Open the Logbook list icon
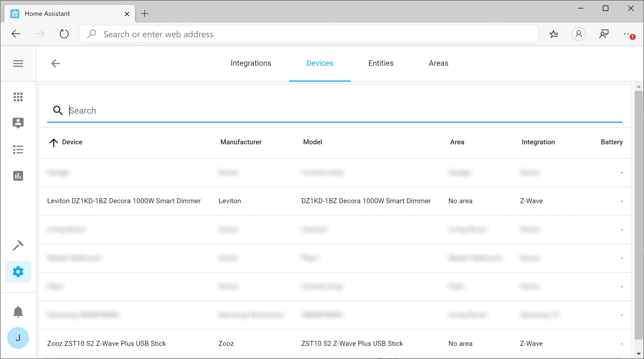The width and height of the screenshot is (644, 359). point(18,150)
